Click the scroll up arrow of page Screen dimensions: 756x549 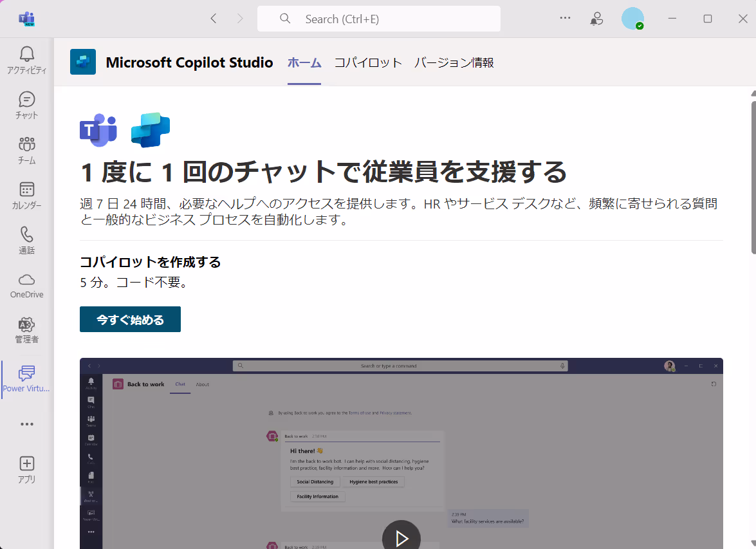pyautogui.click(x=753, y=93)
